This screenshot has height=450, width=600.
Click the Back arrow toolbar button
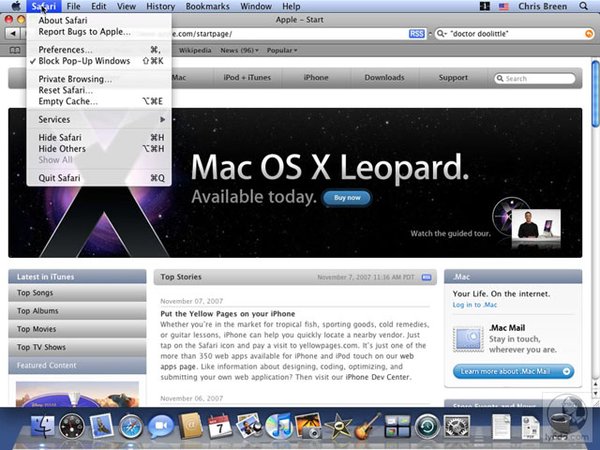click(13, 34)
